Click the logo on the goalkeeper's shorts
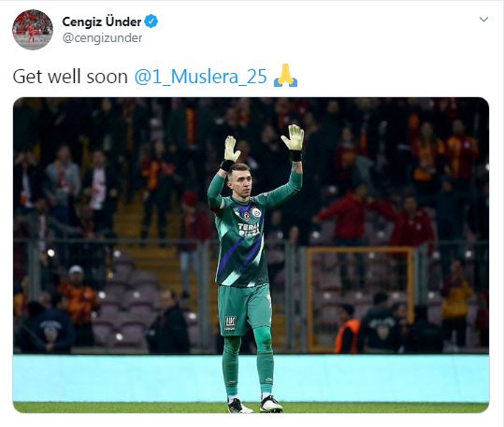The image size is (504, 427). tap(230, 323)
